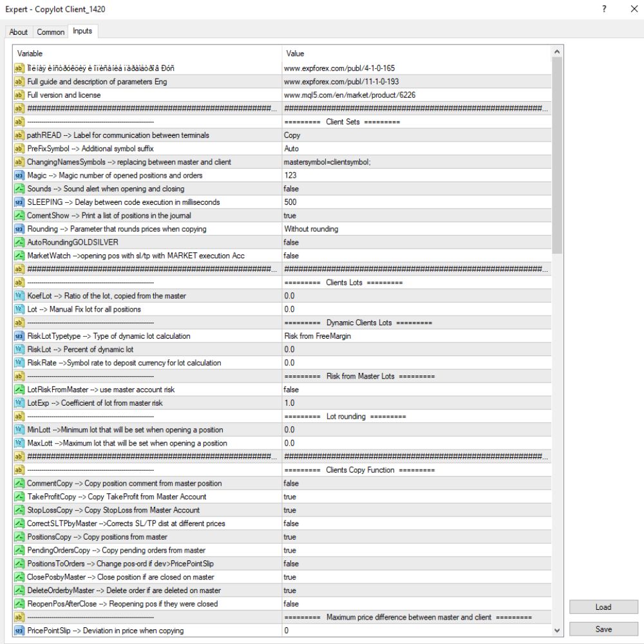The width and height of the screenshot is (644, 644).
Task: Click the string icon beside Full version and license
Action: click(x=19, y=95)
